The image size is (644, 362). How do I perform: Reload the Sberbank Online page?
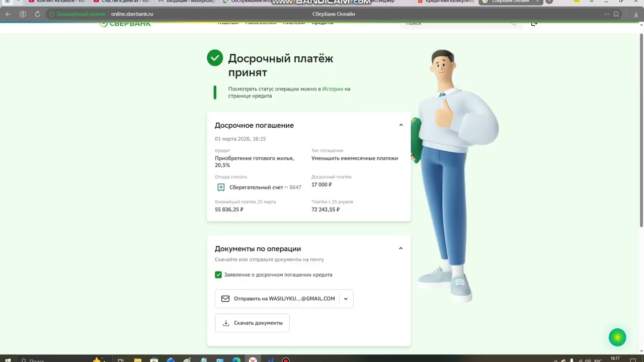37,14
